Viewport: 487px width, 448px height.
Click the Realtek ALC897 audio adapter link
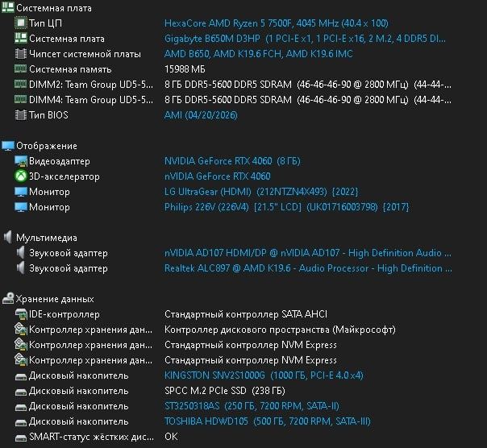coord(308,268)
